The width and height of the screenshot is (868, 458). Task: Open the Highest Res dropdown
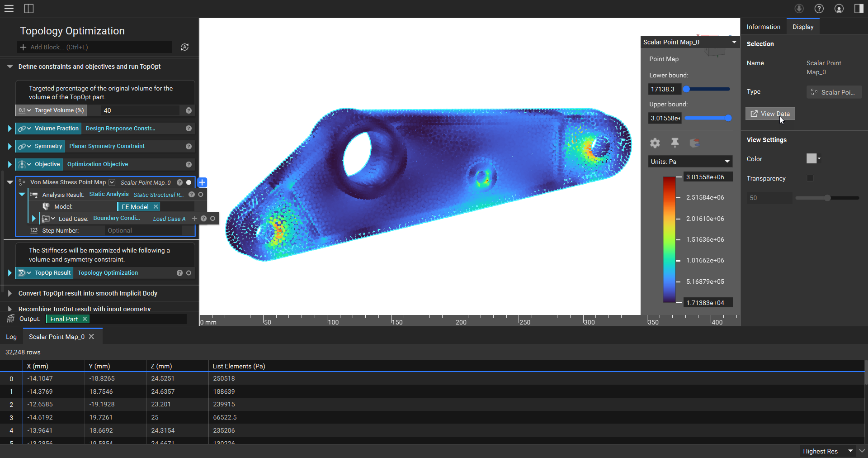click(827, 451)
